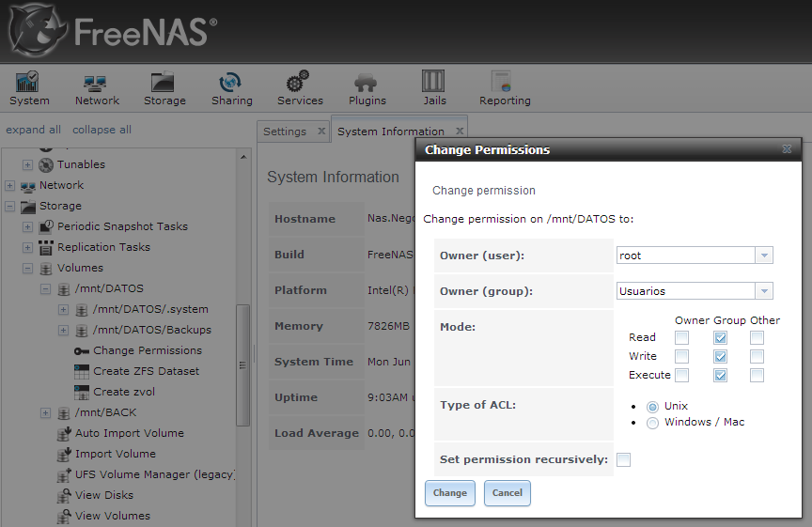
Task: Switch to System Information tab
Action: (x=391, y=132)
